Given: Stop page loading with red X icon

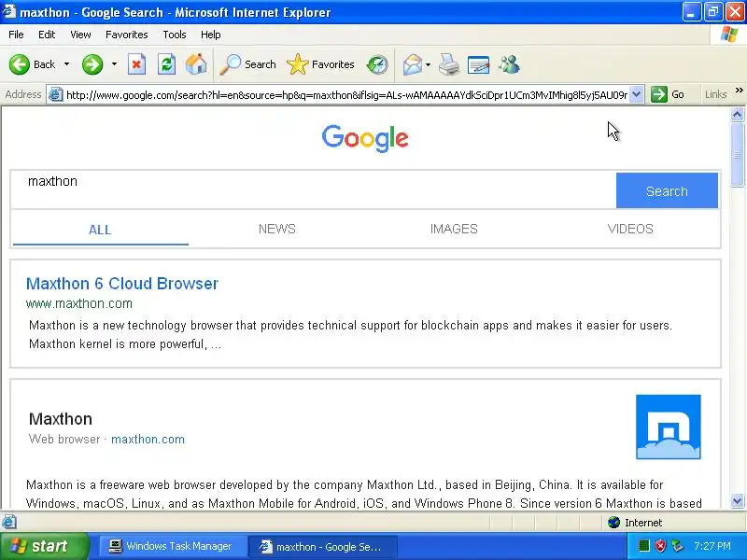Looking at the screenshot, I should [x=136, y=64].
